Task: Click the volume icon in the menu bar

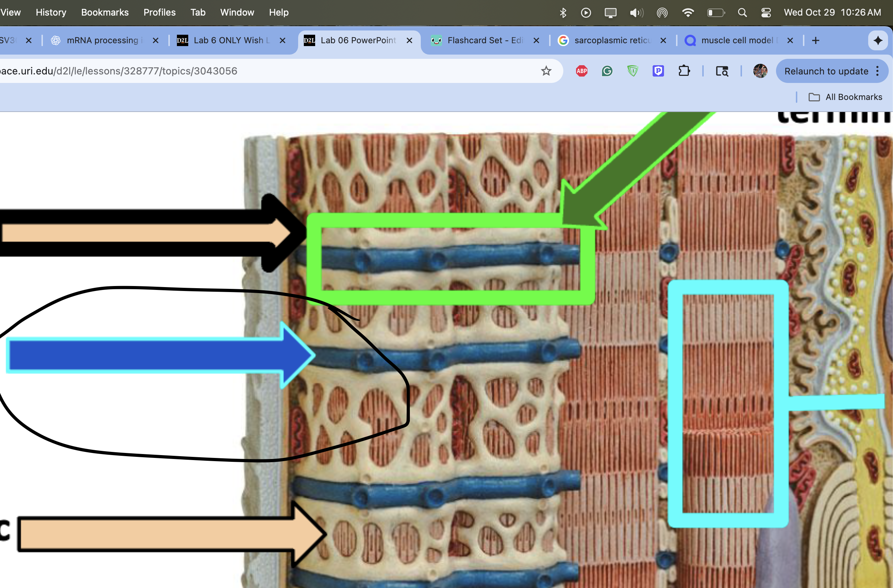Action: 636,12
